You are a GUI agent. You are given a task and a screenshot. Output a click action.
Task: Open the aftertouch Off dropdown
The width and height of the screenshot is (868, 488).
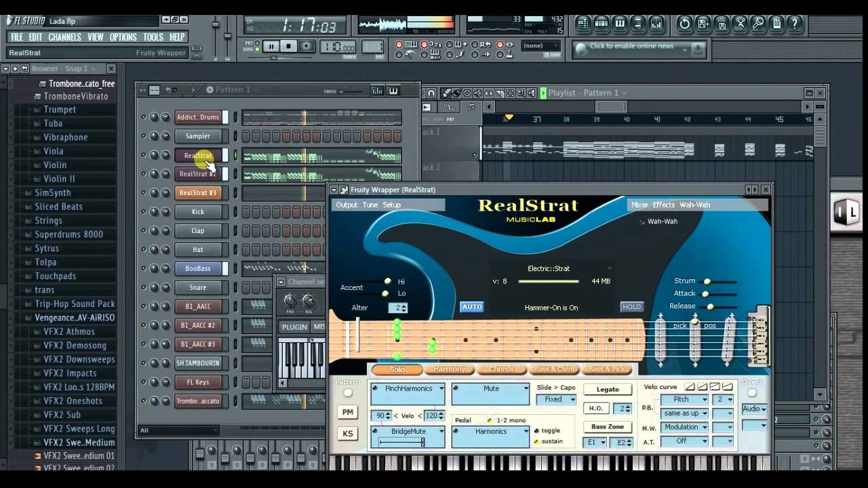(x=686, y=441)
